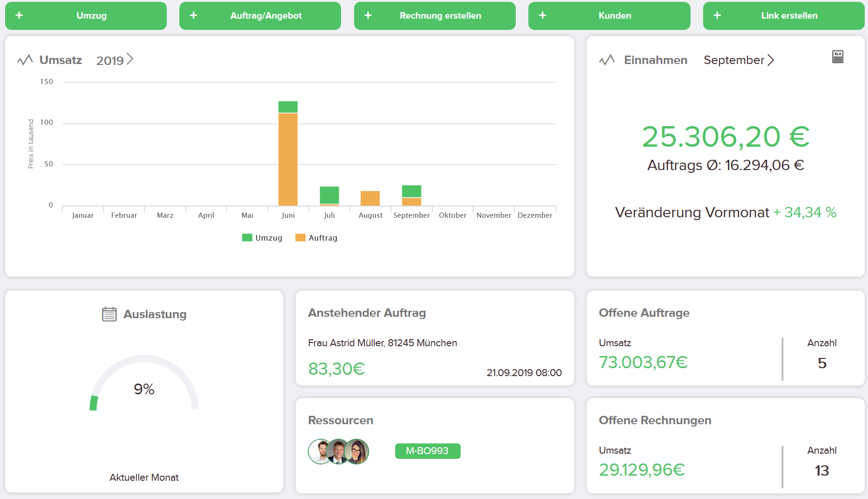Click the Auslastung calendar icon
The height and width of the screenshot is (499, 868).
(x=109, y=314)
